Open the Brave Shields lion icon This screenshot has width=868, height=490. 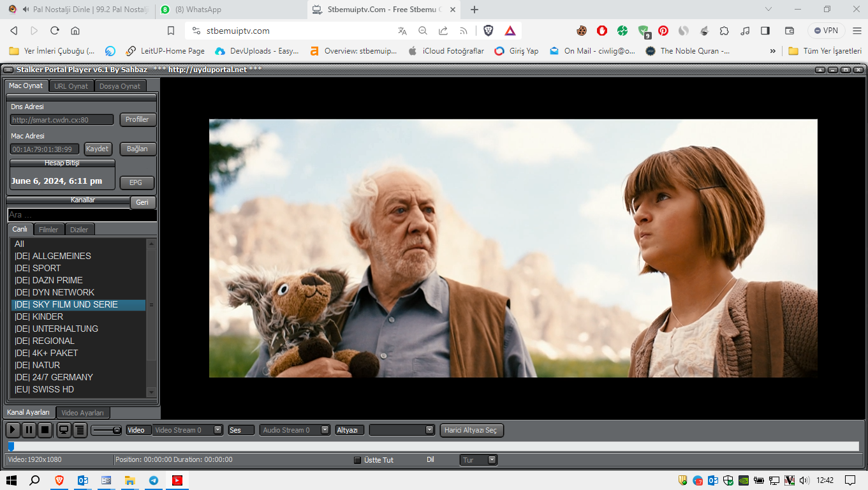point(489,31)
